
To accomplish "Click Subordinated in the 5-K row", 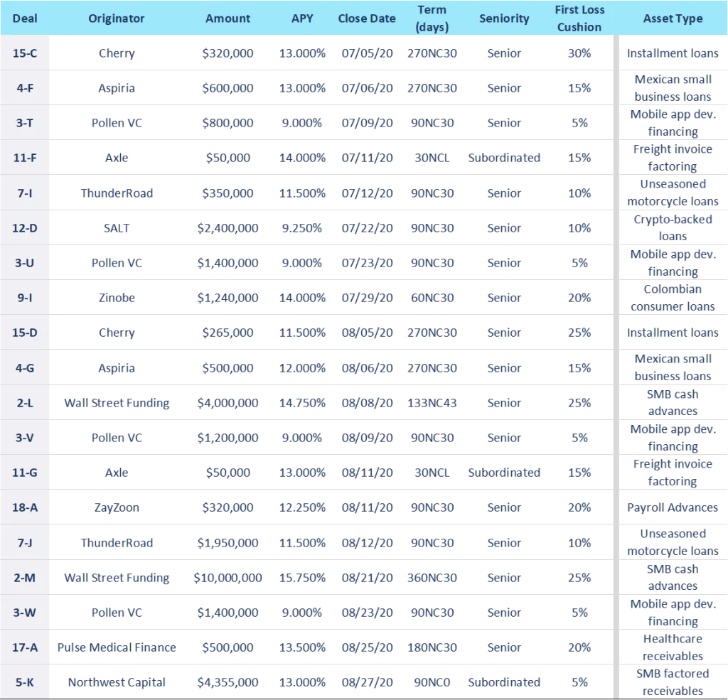I will pyautogui.click(x=504, y=682).
